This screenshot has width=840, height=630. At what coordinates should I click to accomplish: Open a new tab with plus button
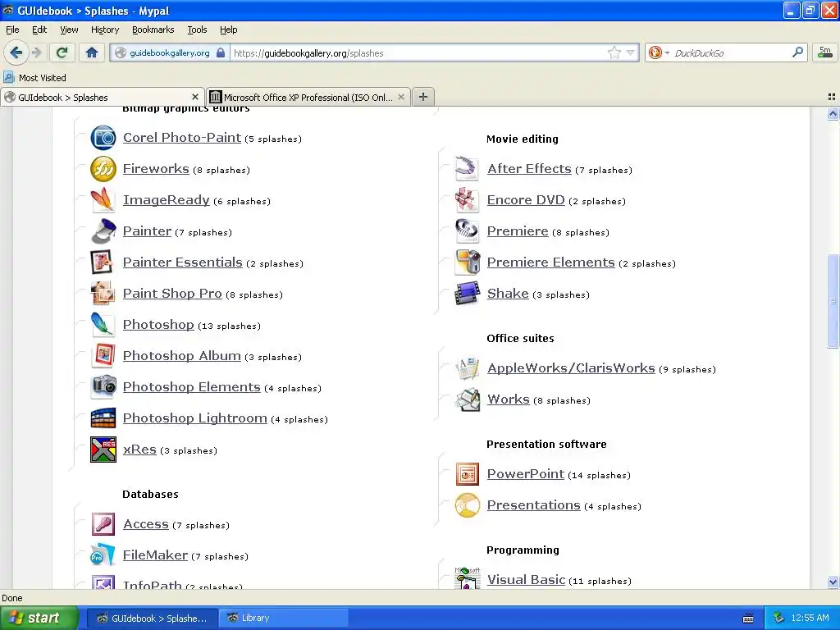[x=423, y=97]
